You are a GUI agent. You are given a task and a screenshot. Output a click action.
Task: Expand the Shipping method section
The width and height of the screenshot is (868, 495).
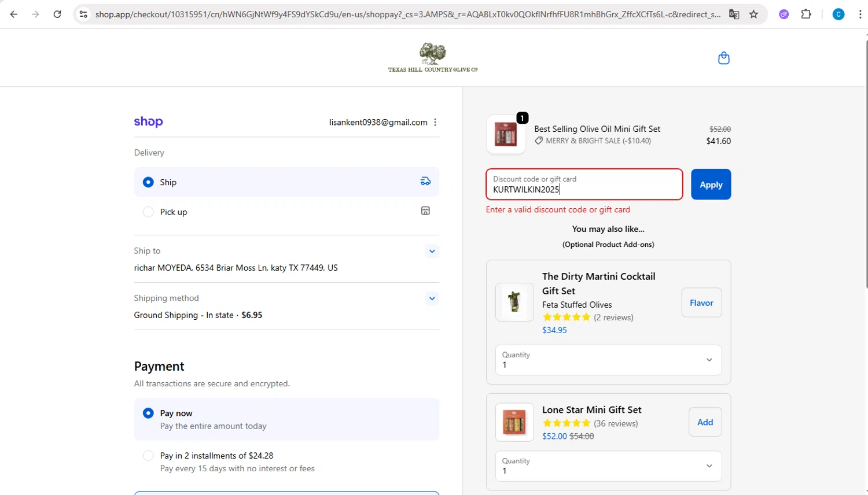(x=432, y=298)
